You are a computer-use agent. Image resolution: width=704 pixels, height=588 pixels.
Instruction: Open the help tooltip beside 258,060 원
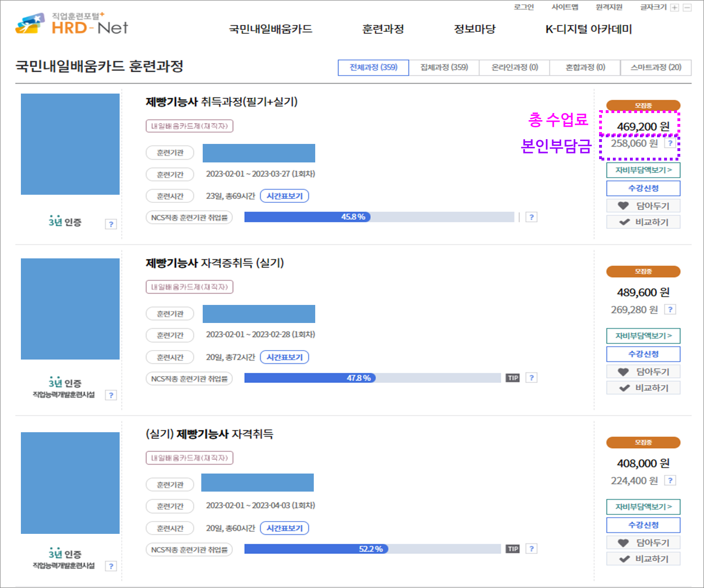[x=670, y=143]
